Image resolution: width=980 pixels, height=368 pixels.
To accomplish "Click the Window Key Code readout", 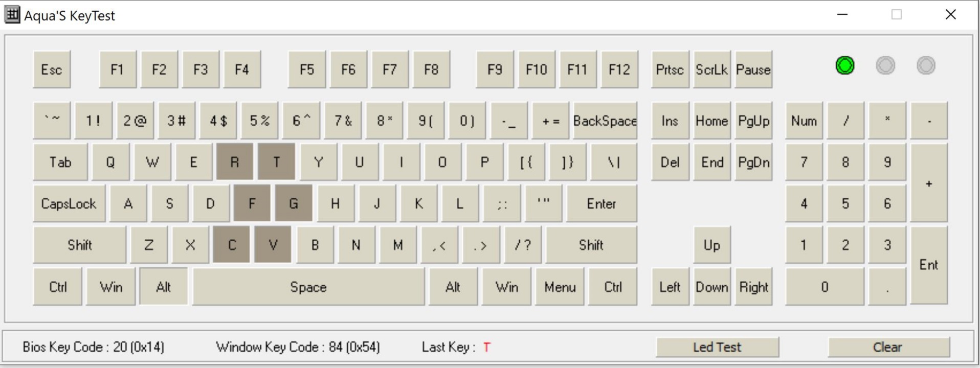I will 298,347.
